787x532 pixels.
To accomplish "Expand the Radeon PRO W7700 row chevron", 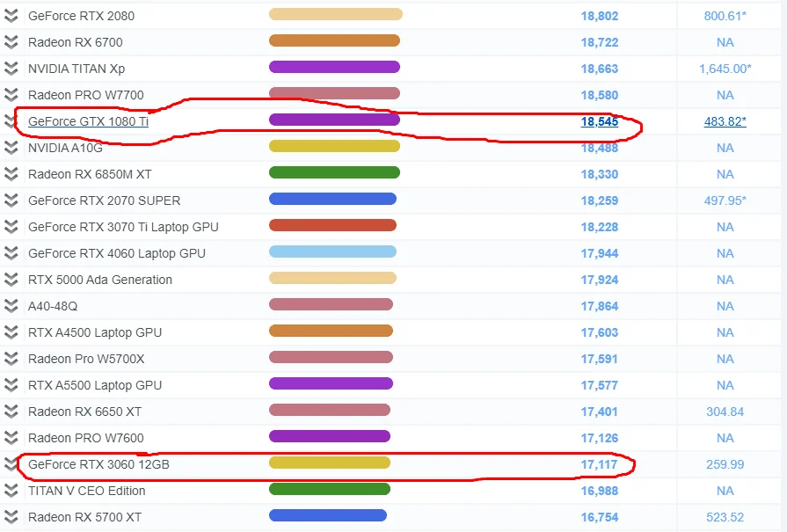I will click(x=11, y=95).
